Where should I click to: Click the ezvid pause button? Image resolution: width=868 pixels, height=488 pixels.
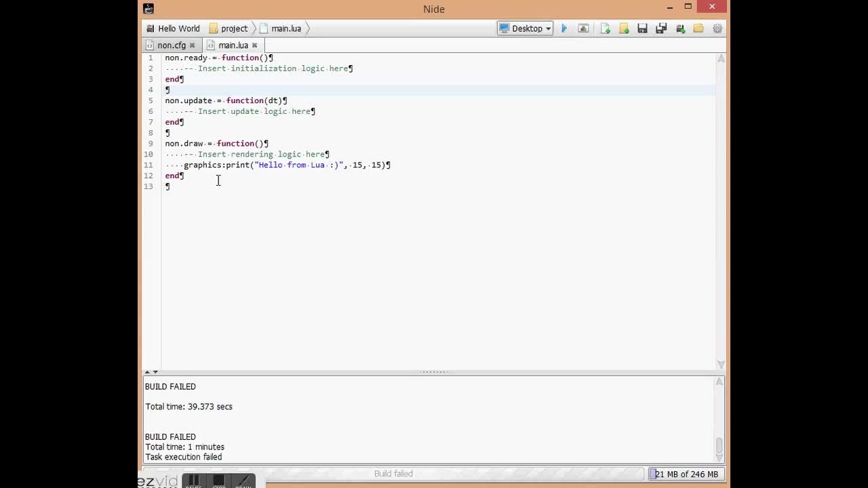tap(193, 481)
